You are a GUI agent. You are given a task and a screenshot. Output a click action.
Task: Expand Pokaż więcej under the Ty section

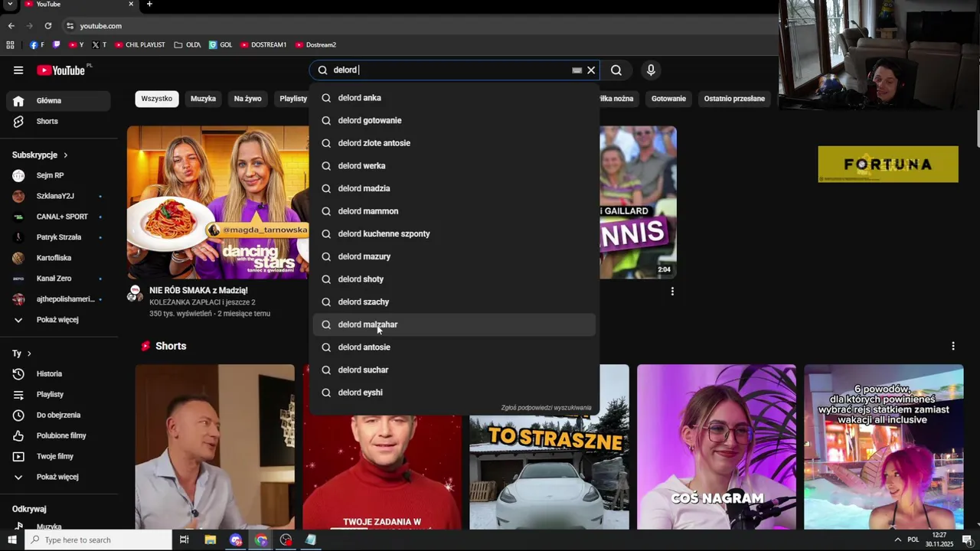[x=58, y=477]
